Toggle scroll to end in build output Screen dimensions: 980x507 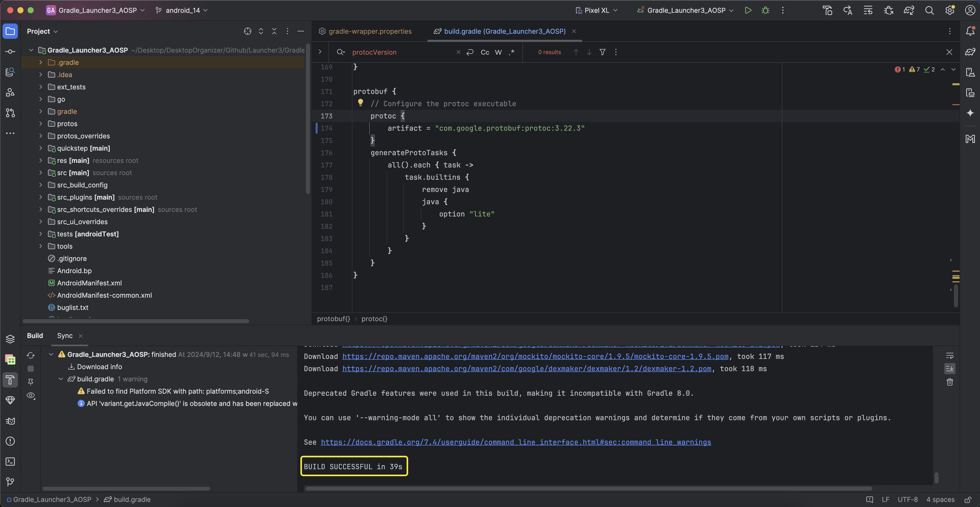[x=950, y=369]
